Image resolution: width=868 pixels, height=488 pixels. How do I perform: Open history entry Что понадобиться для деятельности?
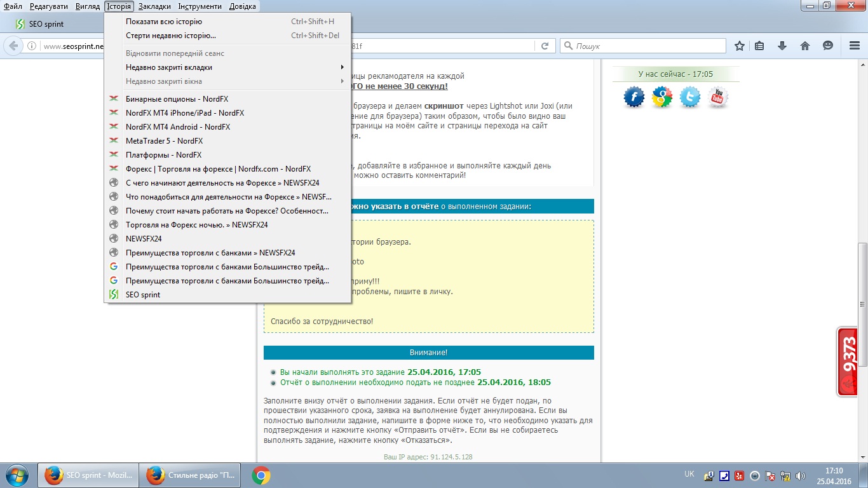(x=227, y=197)
